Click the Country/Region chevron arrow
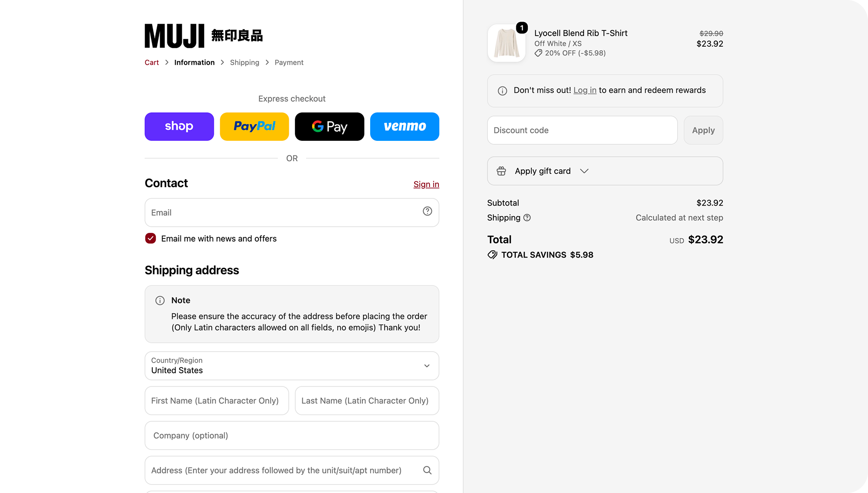The height and width of the screenshot is (493, 868). (x=427, y=366)
